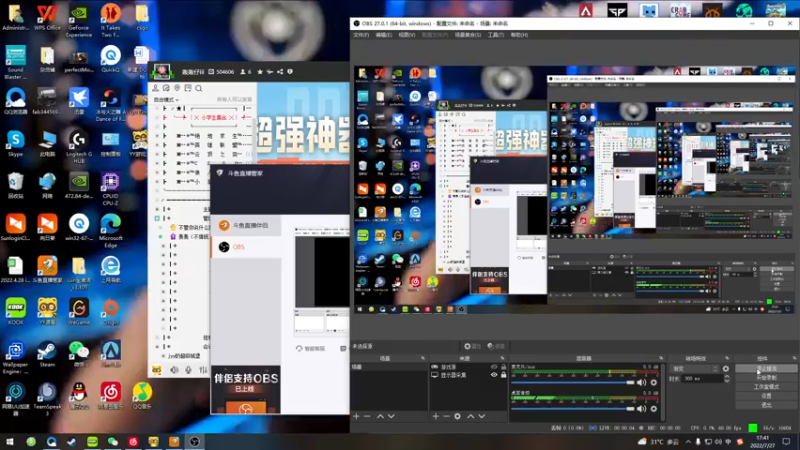The height and width of the screenshot is (450, 800).
Task: Adjust 桌面音频 volume slider
Action: coord(573,409)
